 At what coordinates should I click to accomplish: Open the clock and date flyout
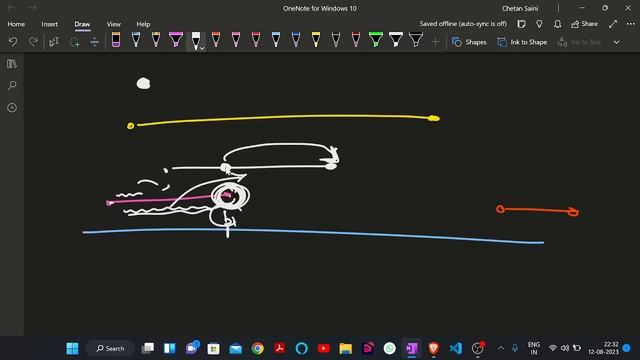pyautogui.click(x=603, y=348)
